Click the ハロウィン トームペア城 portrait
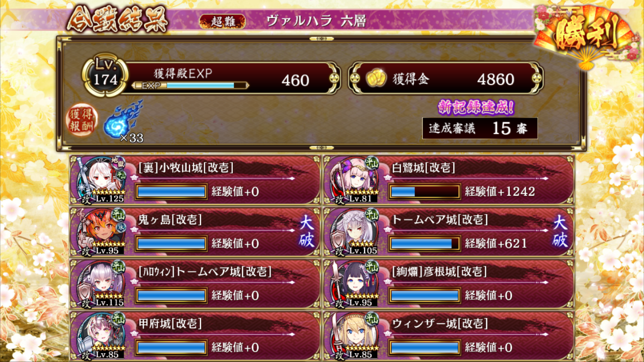Image resolution: width=644 pixels, height=362 pixels. point(102,284)
